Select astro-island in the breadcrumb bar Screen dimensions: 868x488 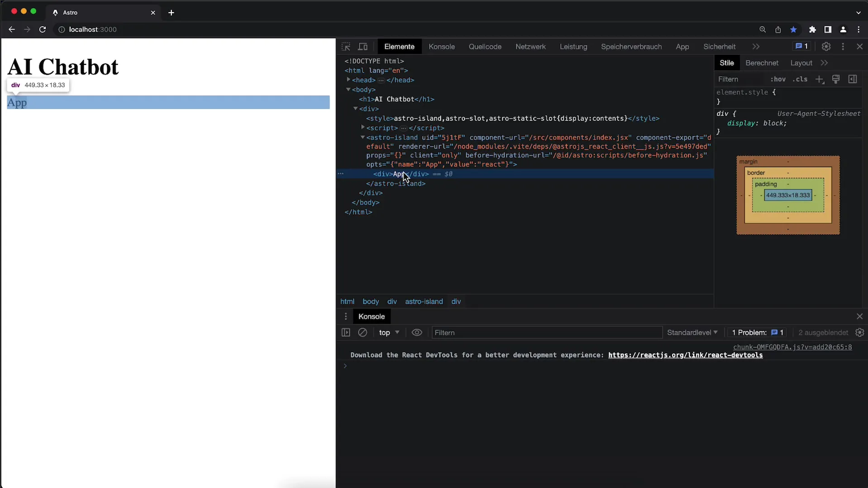click(x=424, y=301)
